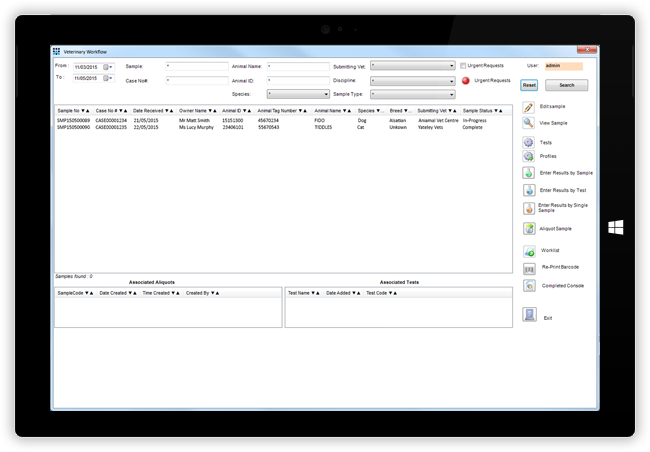Click the Windows logo button on tablet
Screen dimensions: 650x452
[x=616, y=227]
